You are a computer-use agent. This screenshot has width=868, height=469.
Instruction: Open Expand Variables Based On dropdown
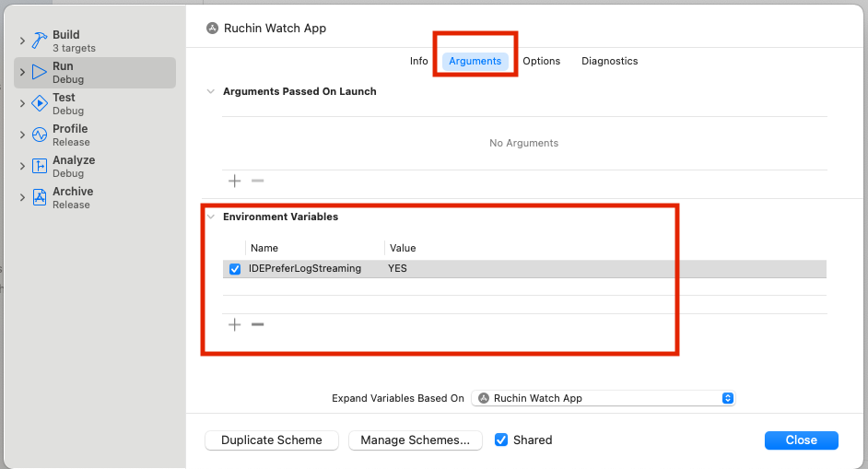(x=604, y=398)
